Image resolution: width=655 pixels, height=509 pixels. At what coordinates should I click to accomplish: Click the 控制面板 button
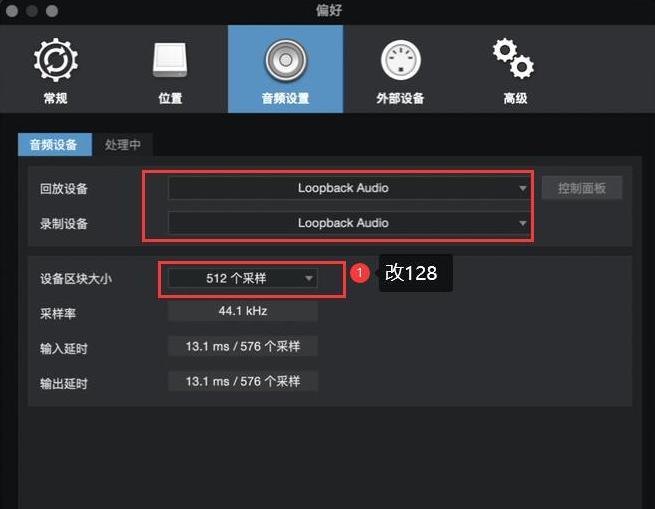point(581,188)
